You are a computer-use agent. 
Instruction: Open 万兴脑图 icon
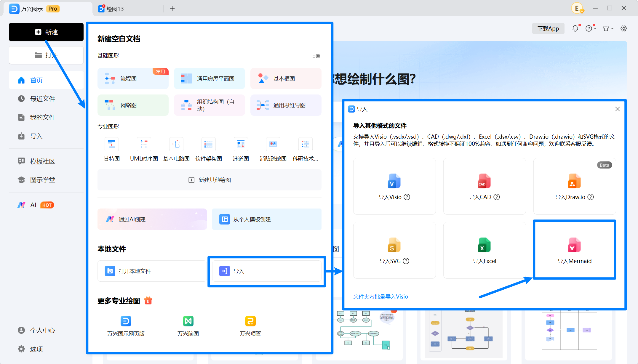tap(188, 321)
